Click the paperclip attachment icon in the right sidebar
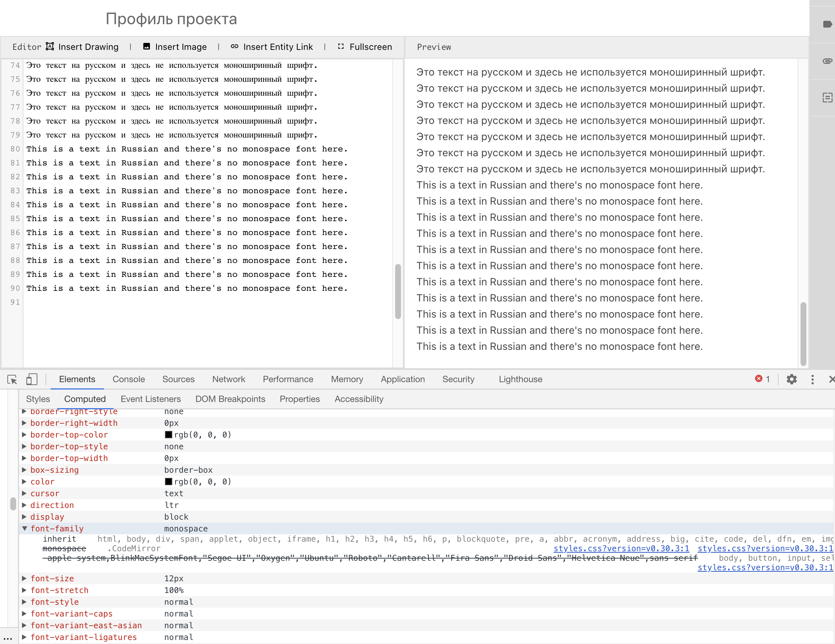 pos(827,61)
